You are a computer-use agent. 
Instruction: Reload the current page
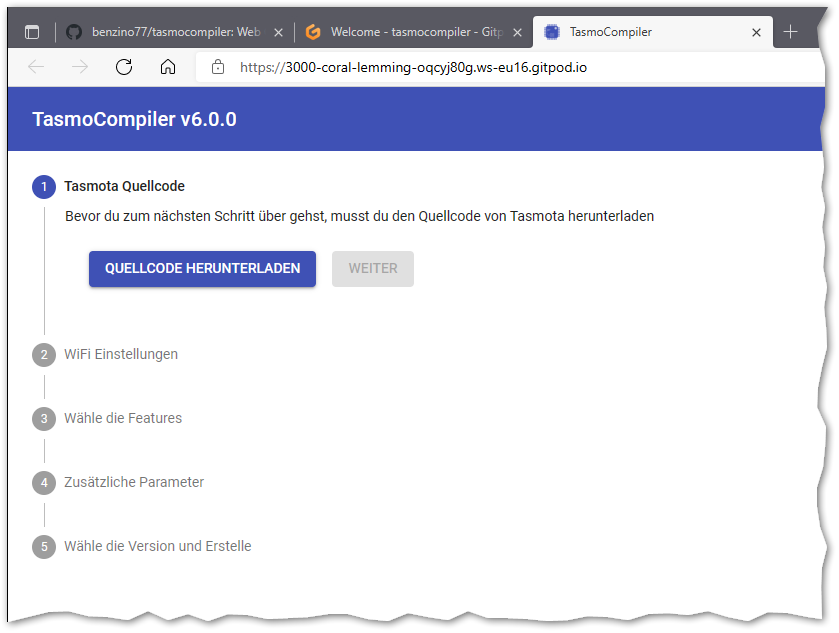(124, 67)
